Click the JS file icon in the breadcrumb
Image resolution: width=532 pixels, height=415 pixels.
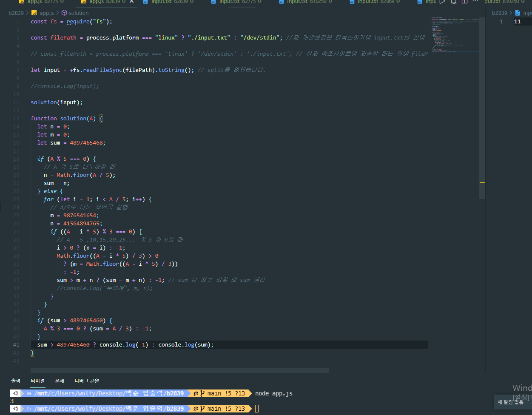coord(34,13)
